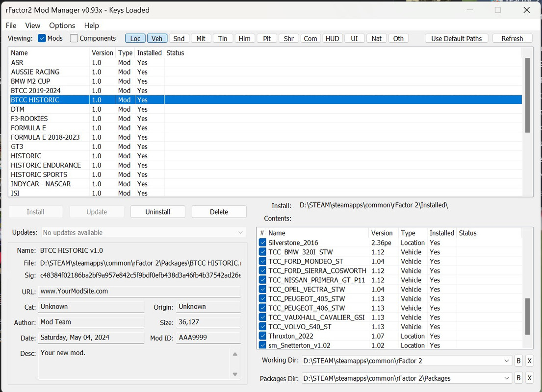
Task: Toggle the Hlm filter button
Action: tap(245, 38)
